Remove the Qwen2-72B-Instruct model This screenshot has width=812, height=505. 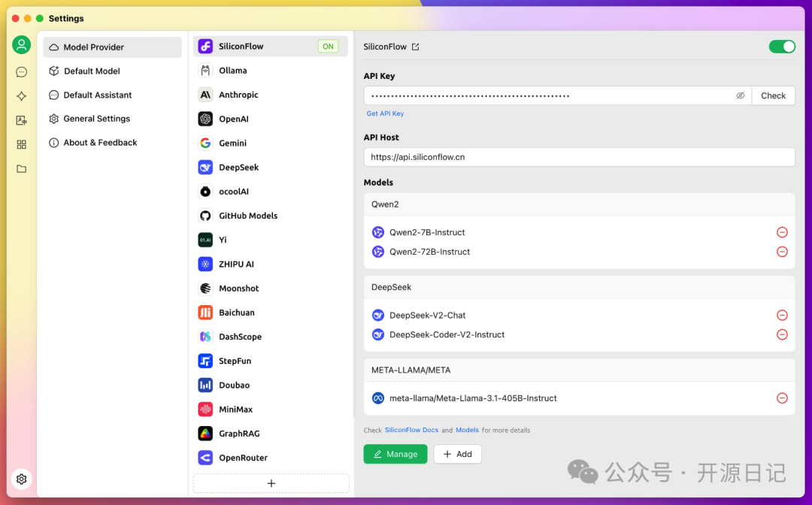(782, 252)
